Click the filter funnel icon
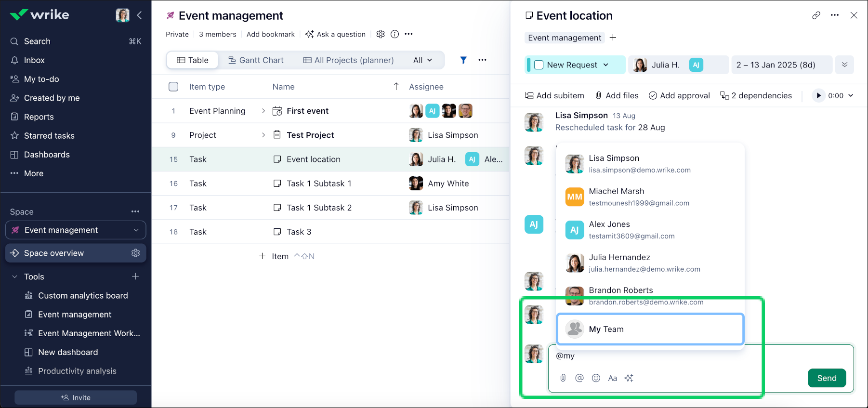The image size is (868, 408). pos(463,60)
